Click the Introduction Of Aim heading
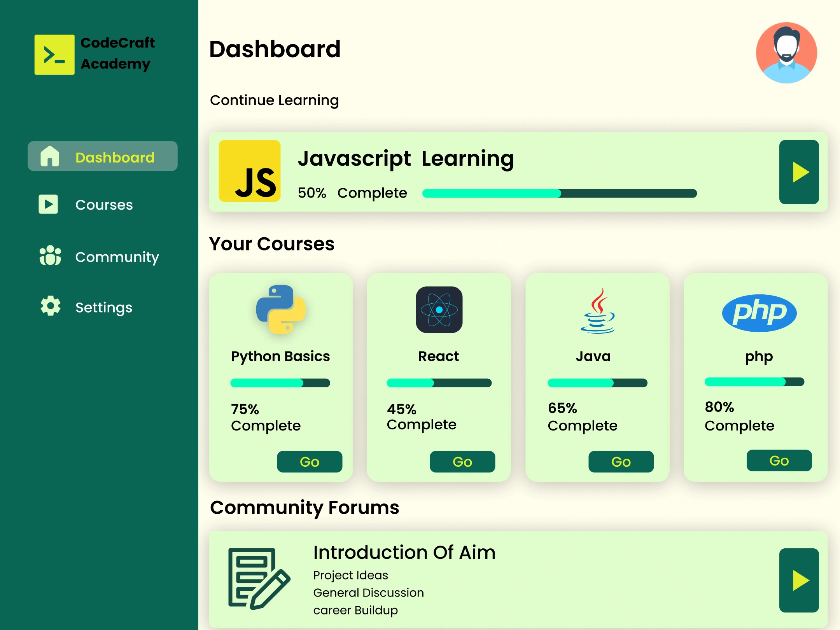The height and width of the screenshot is (630, 840). tap(404, 552)
